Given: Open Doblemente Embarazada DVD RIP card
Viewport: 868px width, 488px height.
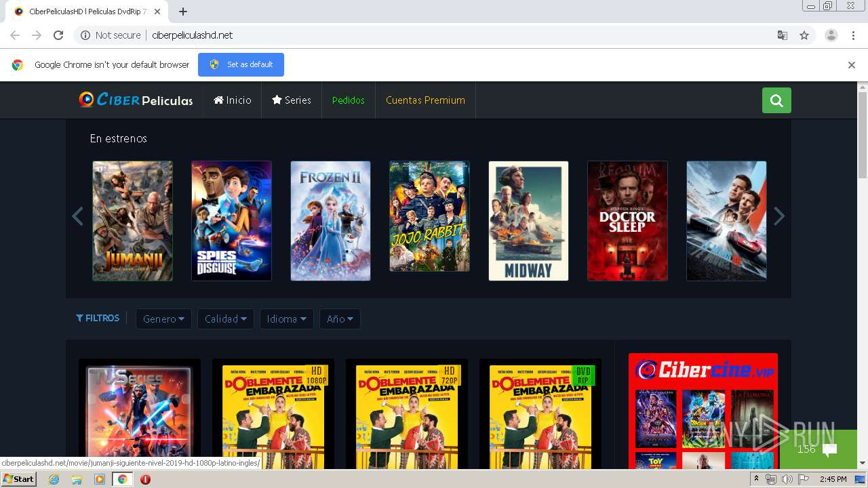Looking at the screenshot, I should click(540, 413).
